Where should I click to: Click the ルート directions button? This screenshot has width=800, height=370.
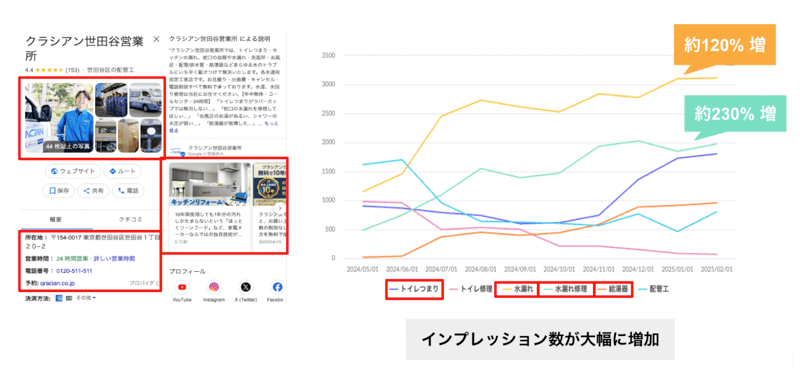[x=122, y=171]
